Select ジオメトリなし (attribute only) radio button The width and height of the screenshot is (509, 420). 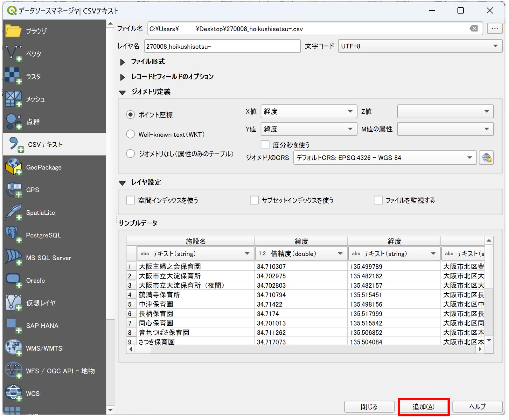click(130, 154)
